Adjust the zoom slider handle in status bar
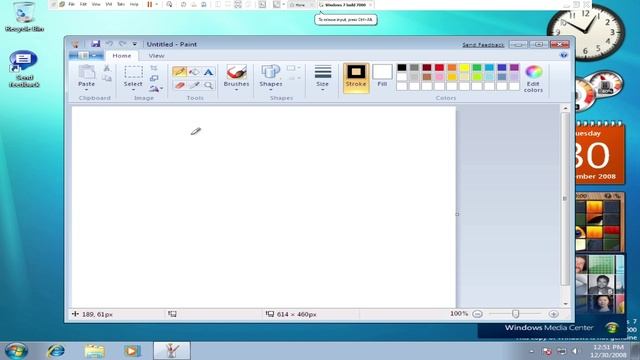The width and height of the screenshot is (640, 360). (516, 314)
